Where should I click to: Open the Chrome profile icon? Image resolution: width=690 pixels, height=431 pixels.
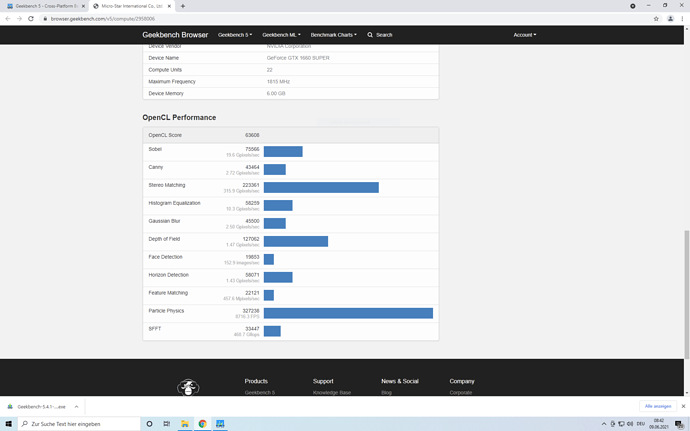670,18
